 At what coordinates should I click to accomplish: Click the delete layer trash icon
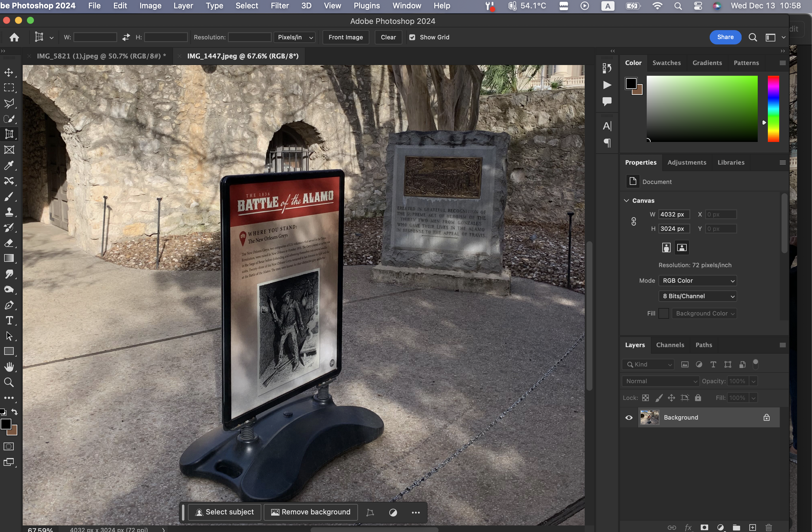768,527
